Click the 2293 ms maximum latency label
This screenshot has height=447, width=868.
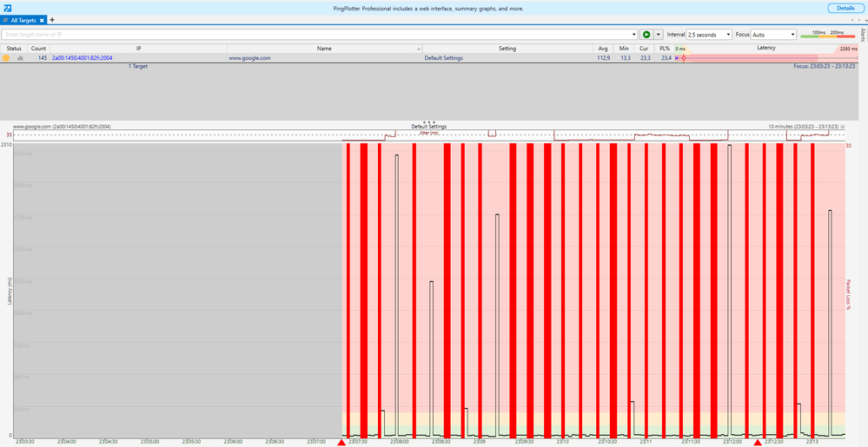(849, 49)
